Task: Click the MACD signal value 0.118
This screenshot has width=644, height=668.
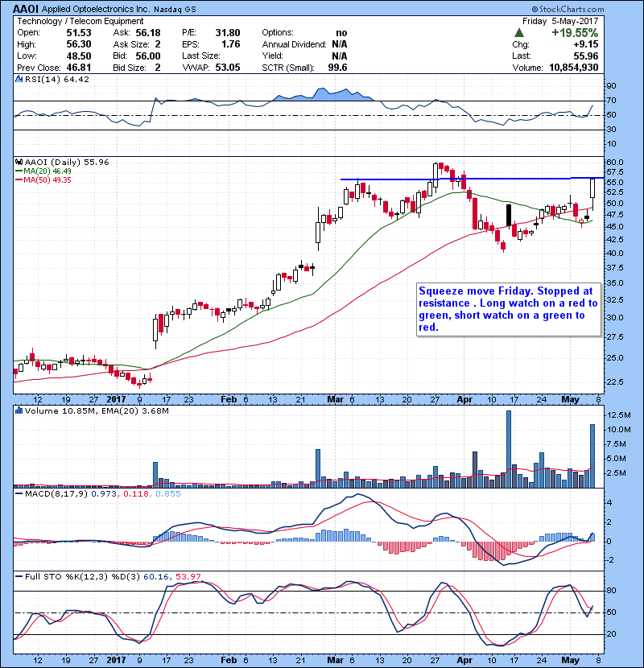Action: (x=136, y=493)
